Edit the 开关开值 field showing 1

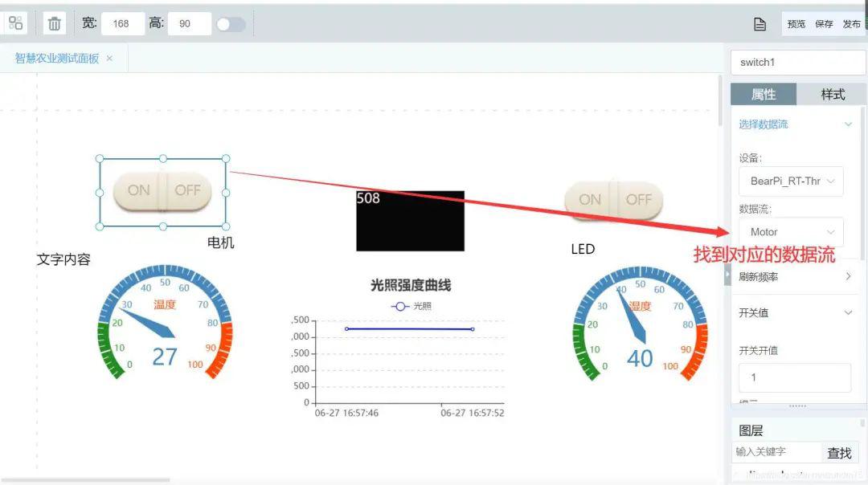795,377
